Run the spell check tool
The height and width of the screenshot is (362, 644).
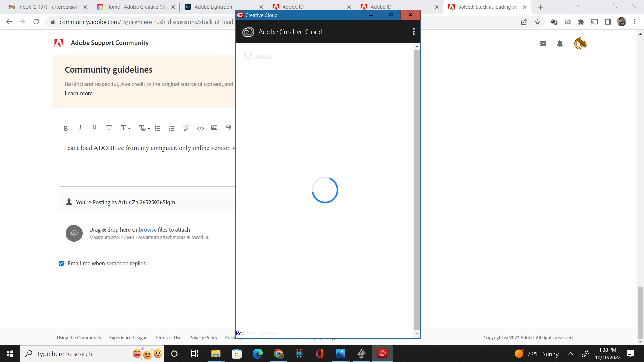185,128
